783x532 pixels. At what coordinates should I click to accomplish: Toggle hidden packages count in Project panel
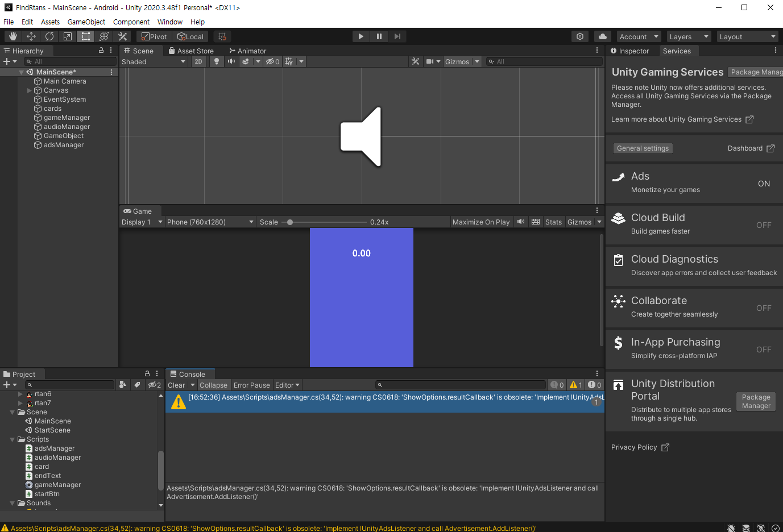tap(155, 385)
